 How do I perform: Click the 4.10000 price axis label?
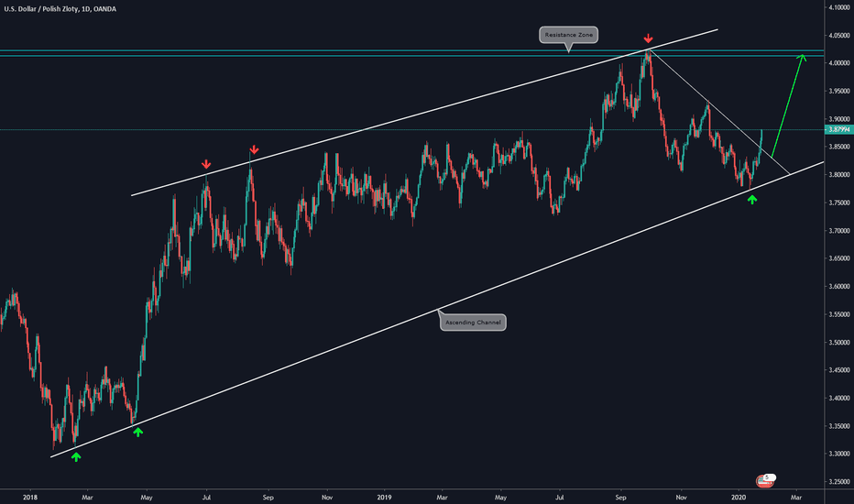tap(839, 7)
